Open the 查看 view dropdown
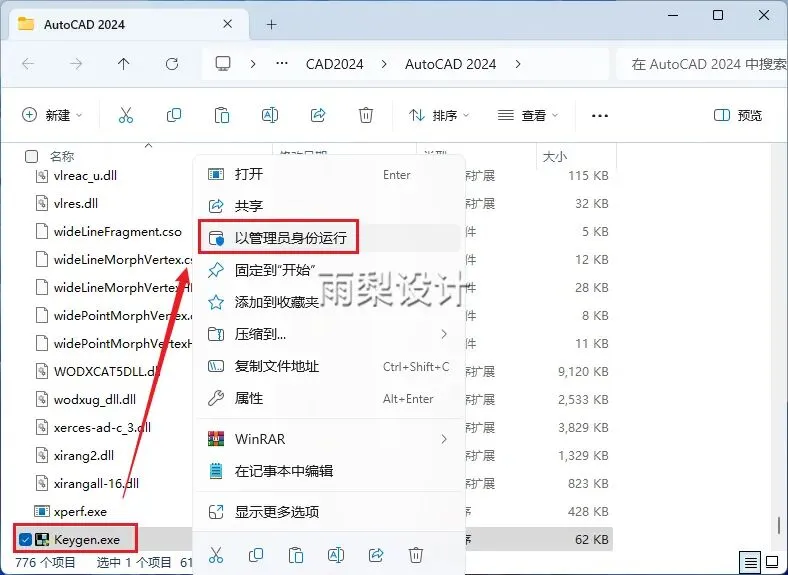 528,116
